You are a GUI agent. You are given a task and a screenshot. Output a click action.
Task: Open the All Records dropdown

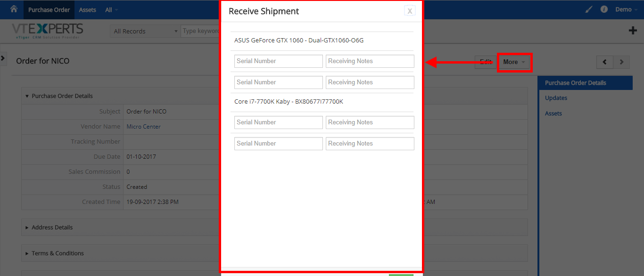pyautogui.click(x=145, y=31)
